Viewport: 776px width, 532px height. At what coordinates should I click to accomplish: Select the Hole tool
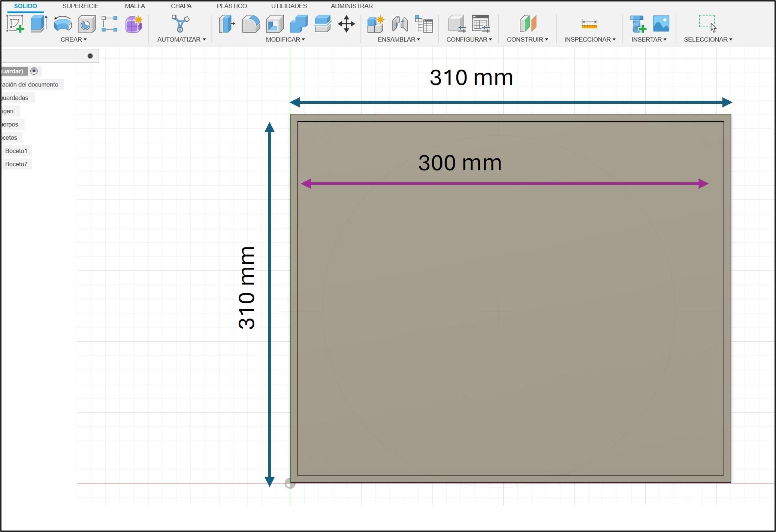[x=86, y=24]
